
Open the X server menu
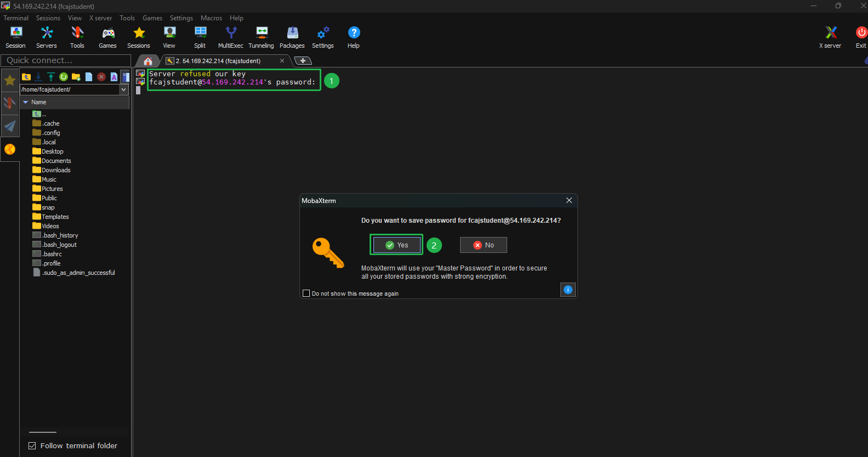point(100,18)
